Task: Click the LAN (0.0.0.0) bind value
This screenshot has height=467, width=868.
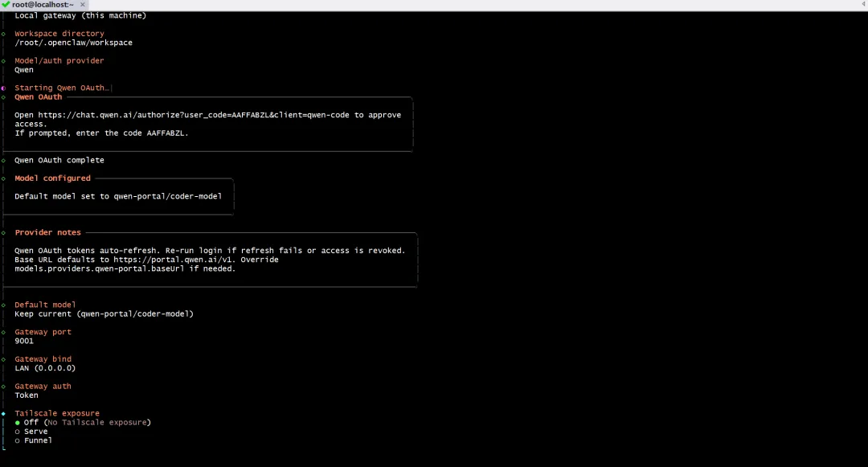Action: 45,368
